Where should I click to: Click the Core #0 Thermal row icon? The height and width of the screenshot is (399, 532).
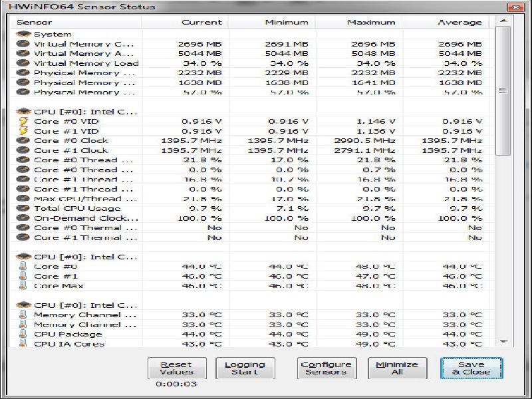tap(23, 227)
